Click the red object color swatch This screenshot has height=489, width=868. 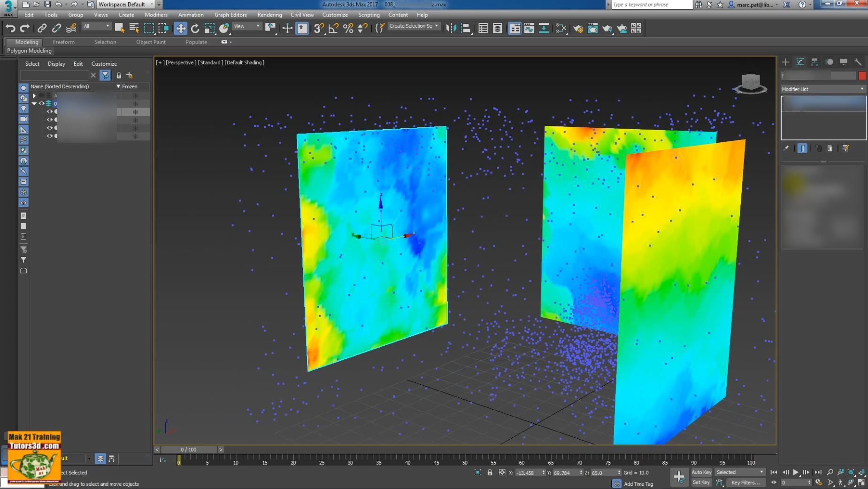coord(863,75)
